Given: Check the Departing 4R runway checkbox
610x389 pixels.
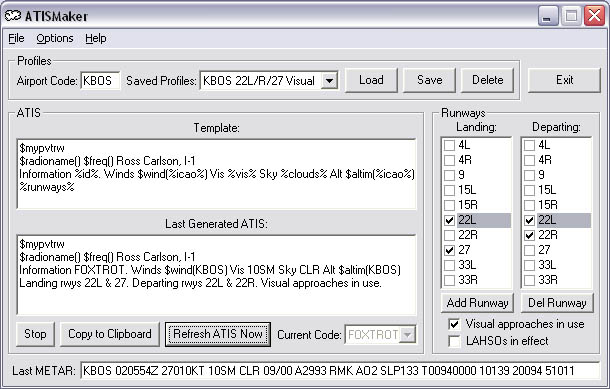Looking at the screenshot, I should (x=529, y=160).
